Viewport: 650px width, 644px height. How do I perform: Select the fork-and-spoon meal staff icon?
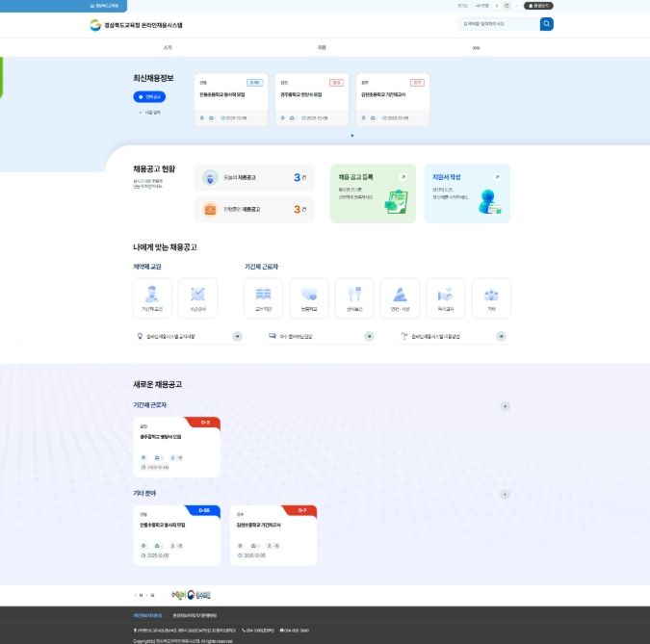point(354,297)
